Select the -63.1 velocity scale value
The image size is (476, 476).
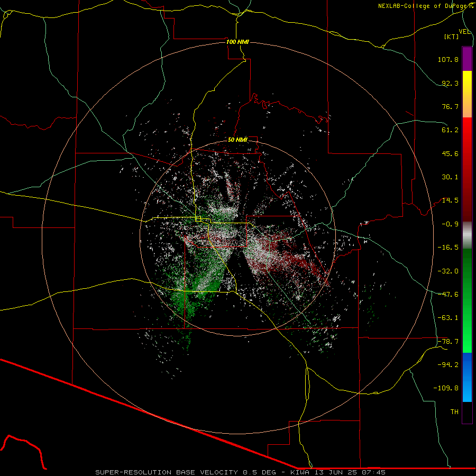click(x=448, y=318)
